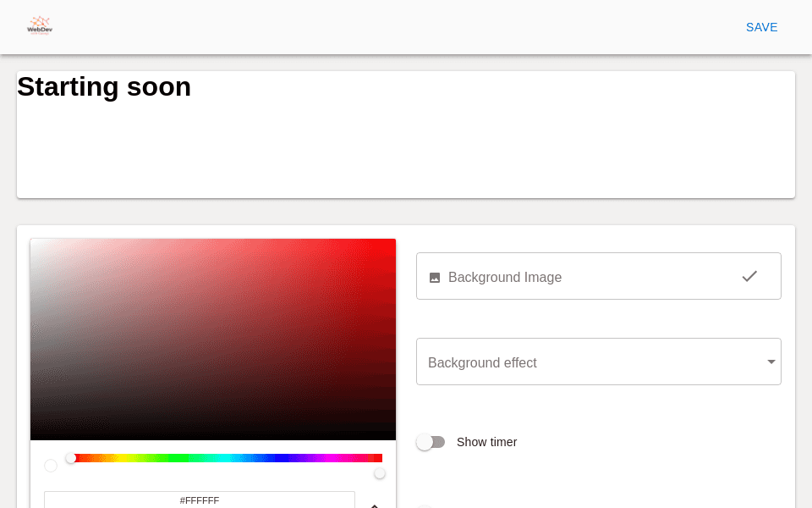Image resolution: width=812 pixels, height=508 pixels.
Task: Select the Background Image upload field
Action: pos(599,276)
